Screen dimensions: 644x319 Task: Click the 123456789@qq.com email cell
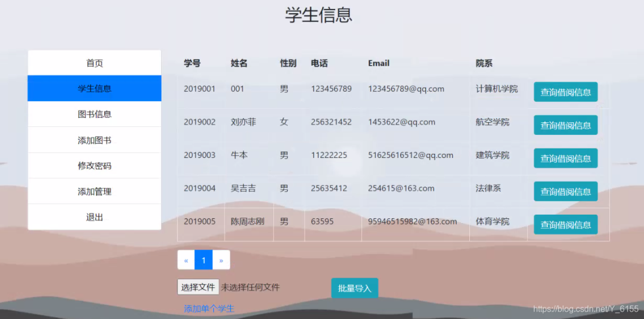pos(406,89)
